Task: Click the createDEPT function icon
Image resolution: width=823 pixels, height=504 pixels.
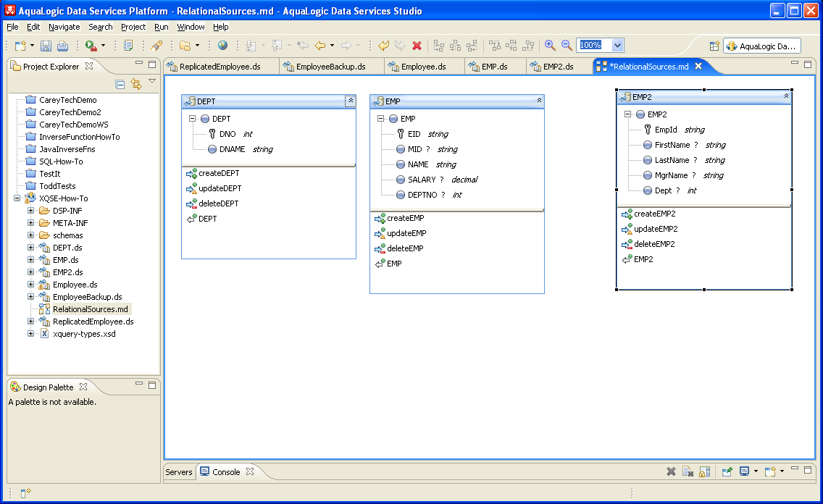Action: pos(191,173)
